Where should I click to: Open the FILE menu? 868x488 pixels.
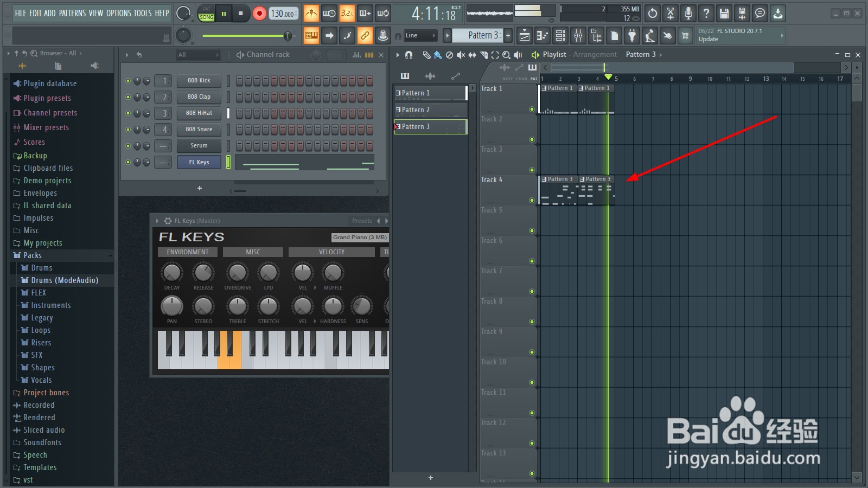pyautogui.click(x=21, y=13)
